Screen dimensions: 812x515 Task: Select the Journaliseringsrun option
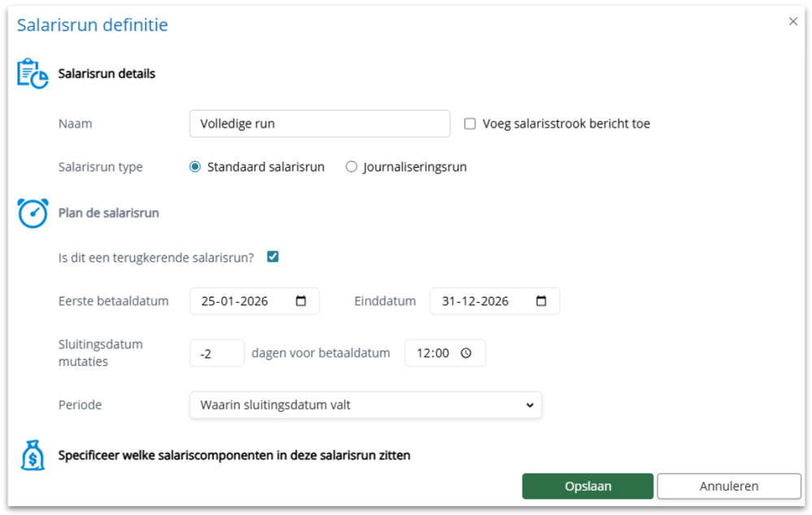(351, 166)
